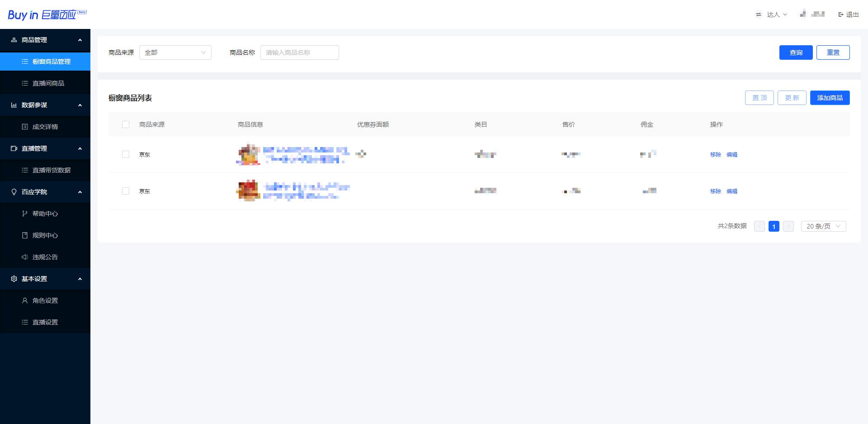Toggle the select-all checkbox in table header
868x424 pixels.
tap(126, 124)
